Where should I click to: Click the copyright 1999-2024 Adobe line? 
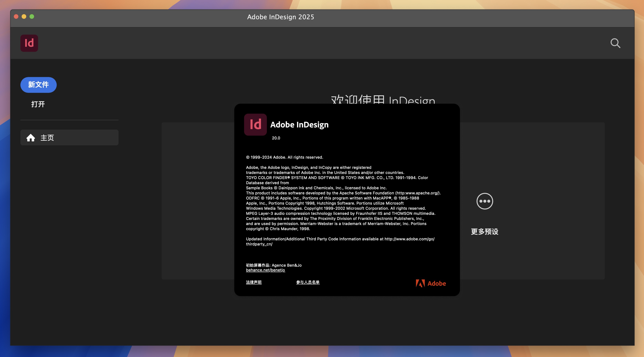(285, 157)
